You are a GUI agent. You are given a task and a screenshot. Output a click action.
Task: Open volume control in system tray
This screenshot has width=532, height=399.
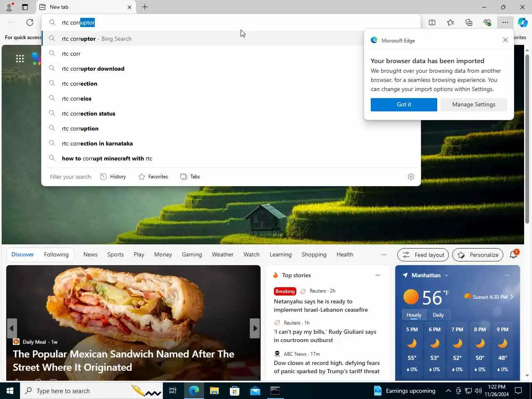pyautogui.click(x=478, y=391)
